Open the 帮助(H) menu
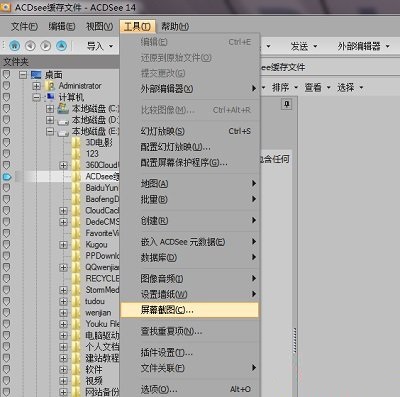Screen dimensions: 400x397 click(175, 26)
